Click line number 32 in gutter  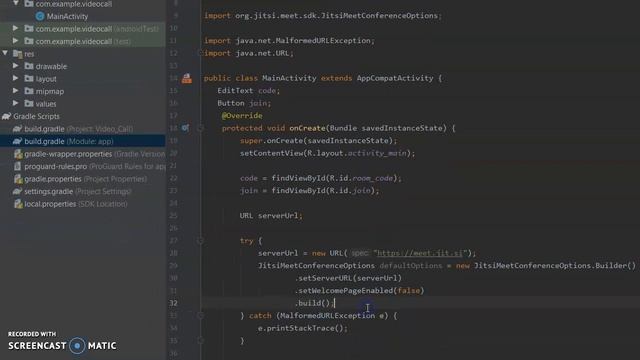(173, 303)
